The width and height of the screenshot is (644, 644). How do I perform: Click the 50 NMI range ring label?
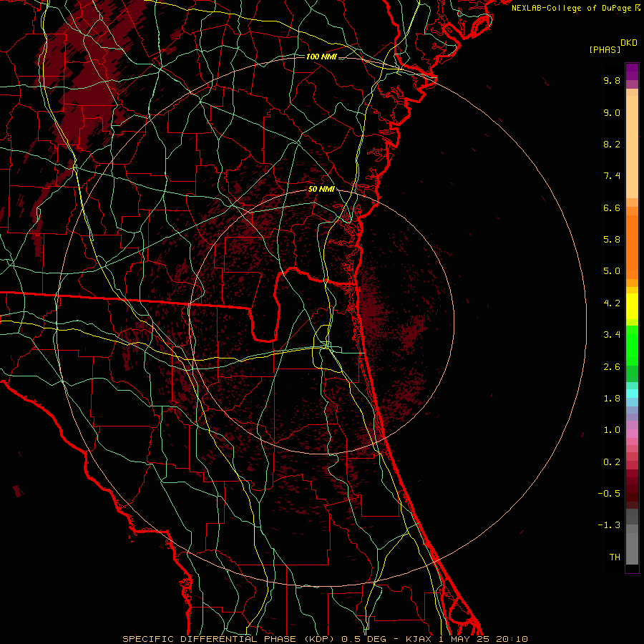click(x=321, y=190)
